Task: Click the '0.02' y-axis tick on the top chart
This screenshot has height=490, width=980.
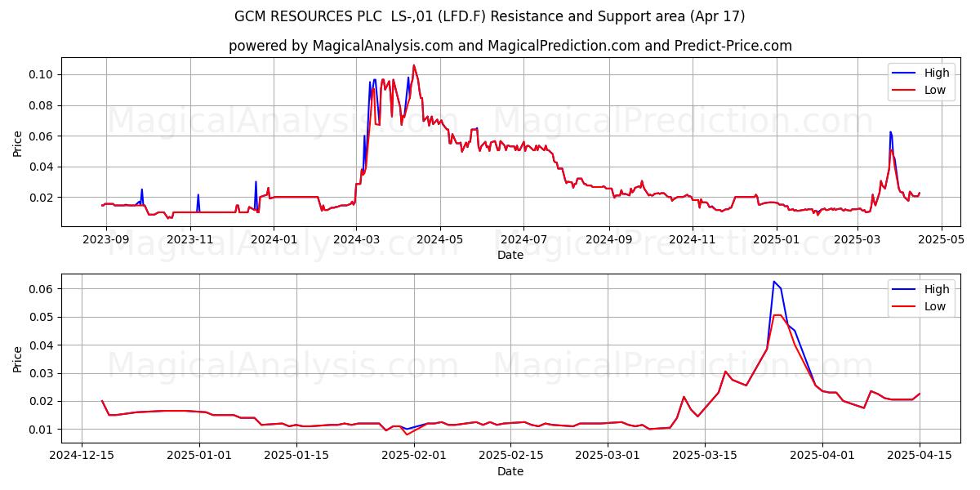Action: click(42, 198)
